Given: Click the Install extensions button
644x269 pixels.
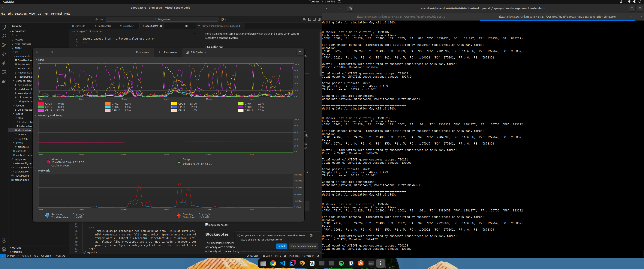Looking at the screenshot, I should pyautogui.click(x=281, y=246).
